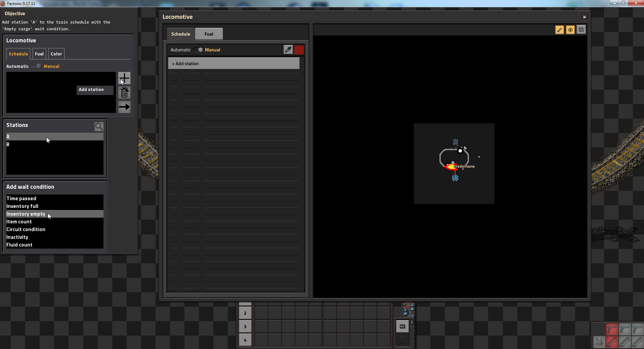This screenshot has width=644, height=349.
Task: Click the plus add-station icon in tutorial panel
Action: click(124, 78)
